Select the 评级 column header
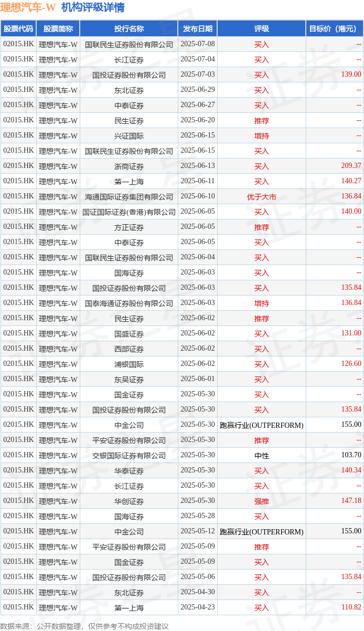364x631 pixels. click(261, 29)
